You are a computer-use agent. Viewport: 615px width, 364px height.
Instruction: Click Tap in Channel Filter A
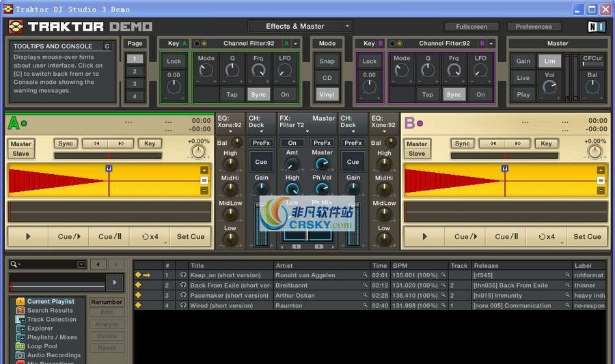coord(232,94)
